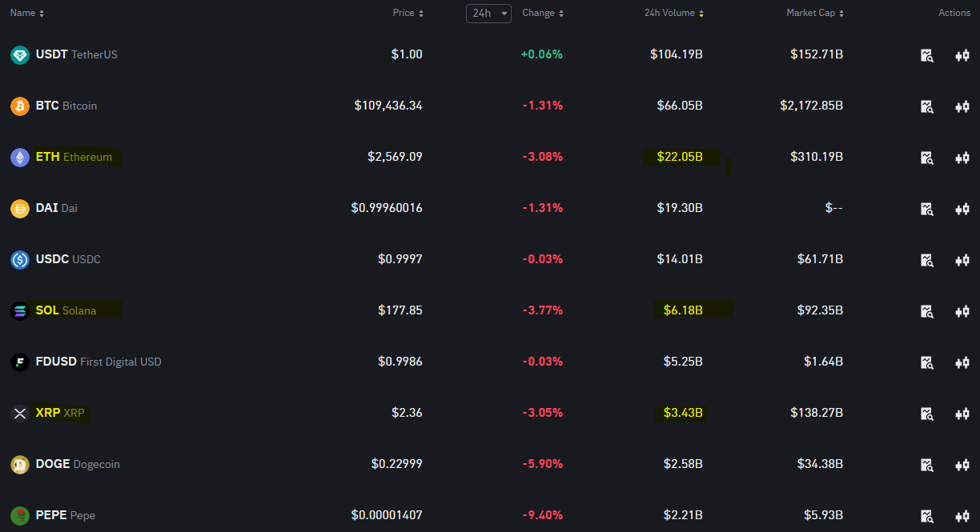Image resolution: width=980 pixels, height=532 pixels.
Task: Click the Pepe coin logo
Action: (20, 516)
